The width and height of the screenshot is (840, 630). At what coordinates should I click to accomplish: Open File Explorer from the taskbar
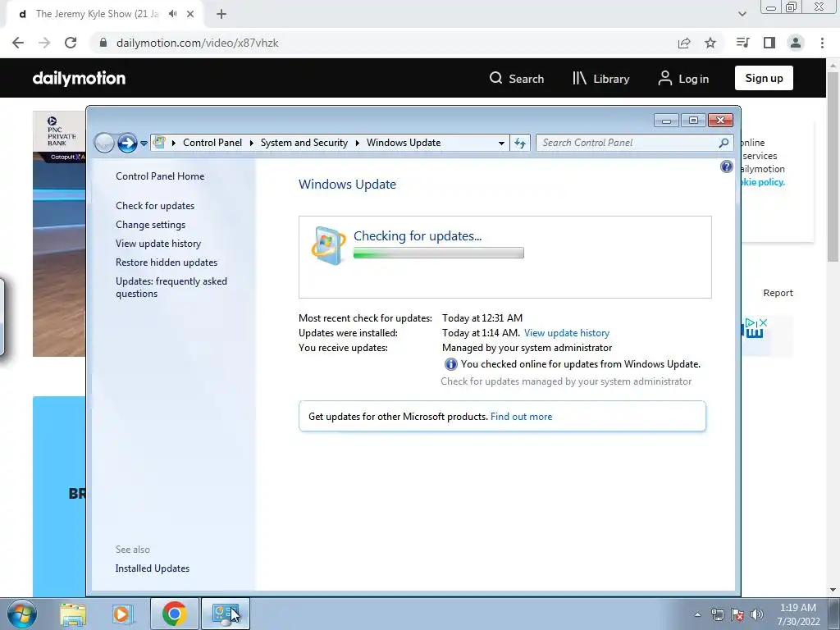coord(73,614)
